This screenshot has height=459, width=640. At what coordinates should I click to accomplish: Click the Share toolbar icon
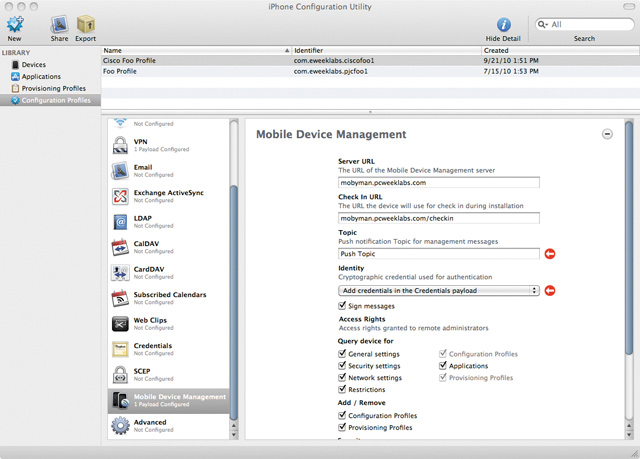click(x=59, y=24)
